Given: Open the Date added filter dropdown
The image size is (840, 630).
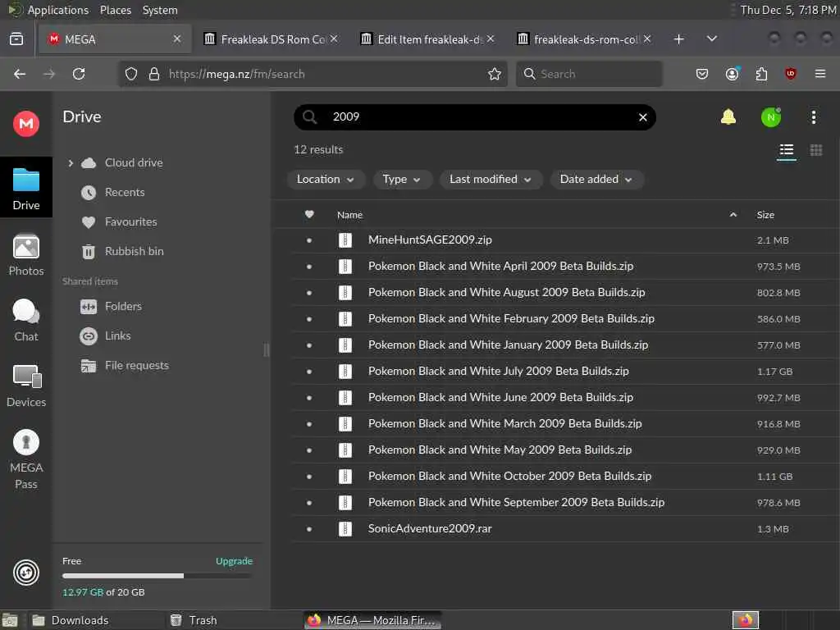Looking at the screenshot, I should (x=596, y=180).
